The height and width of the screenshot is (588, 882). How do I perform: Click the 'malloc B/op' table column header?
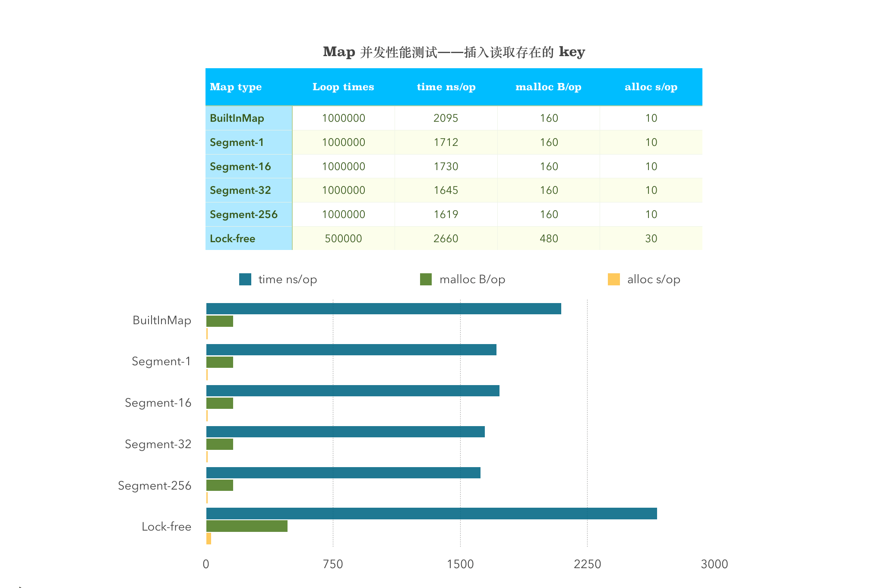(548, 87)
